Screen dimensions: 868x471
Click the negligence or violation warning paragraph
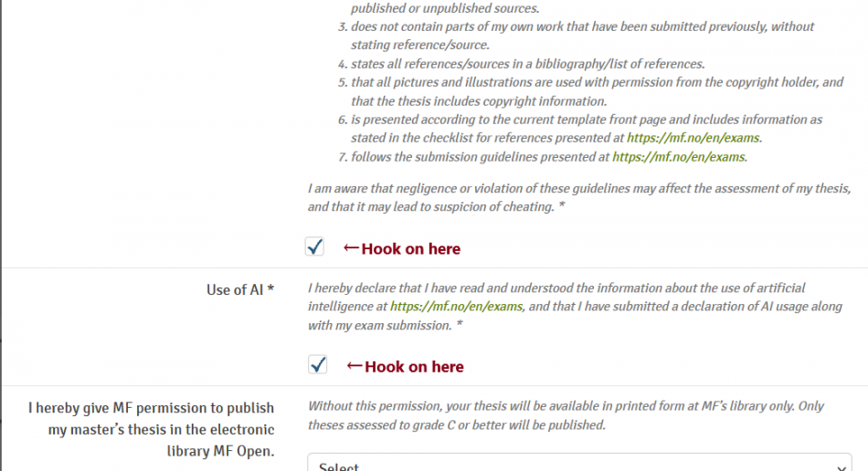click(579, 197)
